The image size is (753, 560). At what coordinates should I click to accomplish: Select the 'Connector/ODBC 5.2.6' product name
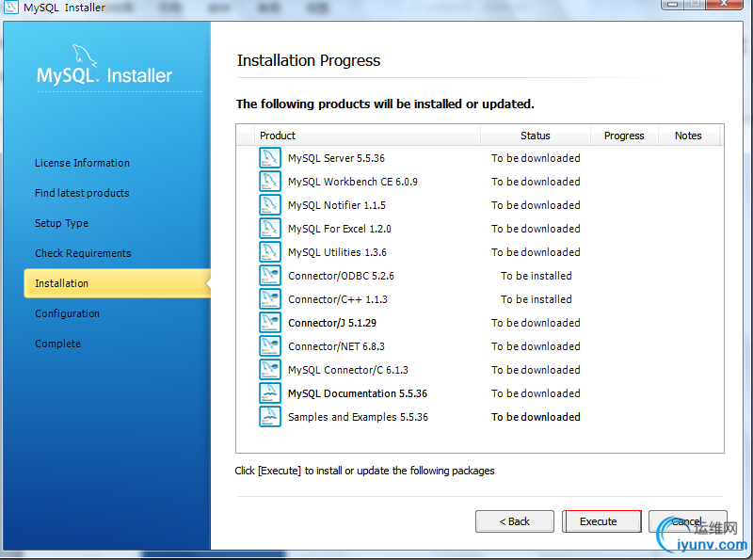click(341, 276)
